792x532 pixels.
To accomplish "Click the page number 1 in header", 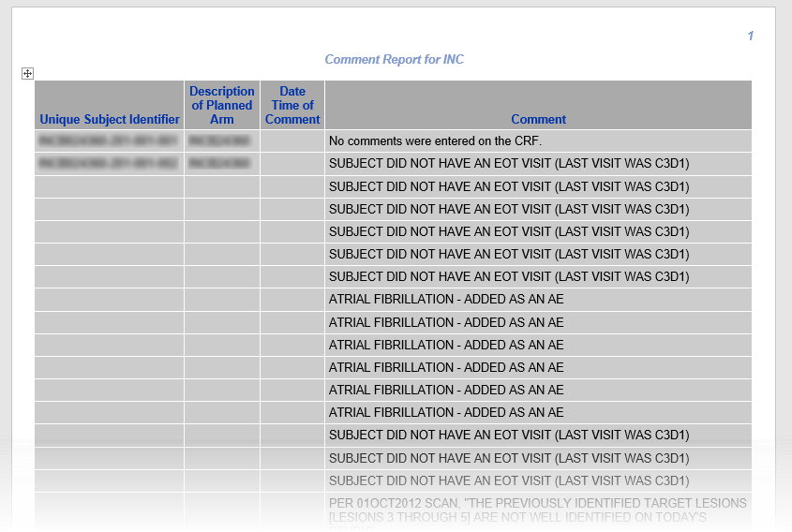I will click(x=750, y=37).
